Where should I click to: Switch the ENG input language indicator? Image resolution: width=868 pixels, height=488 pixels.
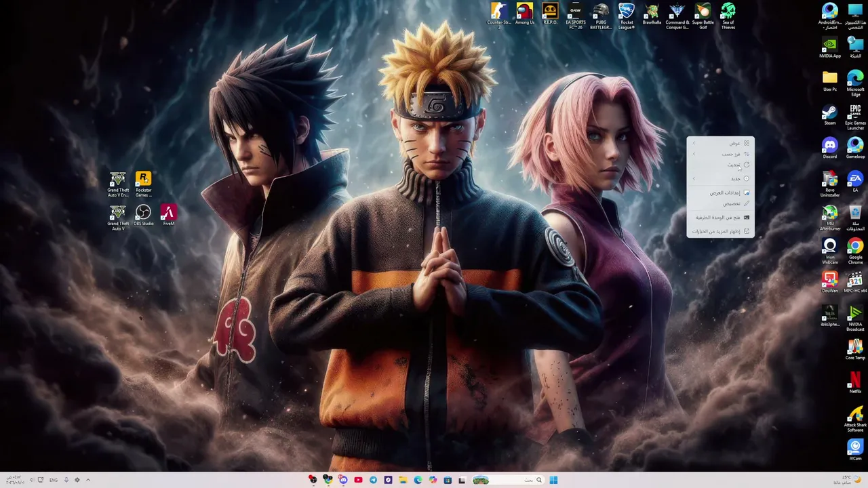coord(54,480)
